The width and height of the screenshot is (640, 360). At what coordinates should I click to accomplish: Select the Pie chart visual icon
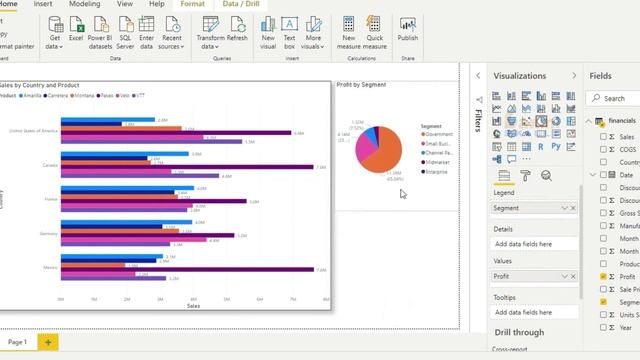click(x=541, y=121)
